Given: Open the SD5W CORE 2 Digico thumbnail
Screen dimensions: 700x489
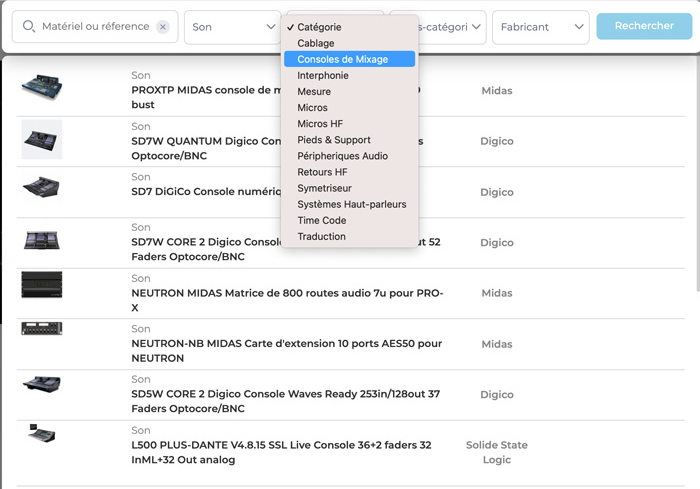Looking at the screenshot, I should pyautogui.click(x=42, y=384).
